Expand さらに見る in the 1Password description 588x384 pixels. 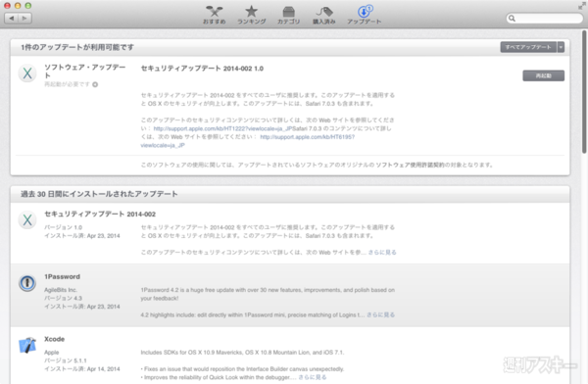(x=380, y=314)
